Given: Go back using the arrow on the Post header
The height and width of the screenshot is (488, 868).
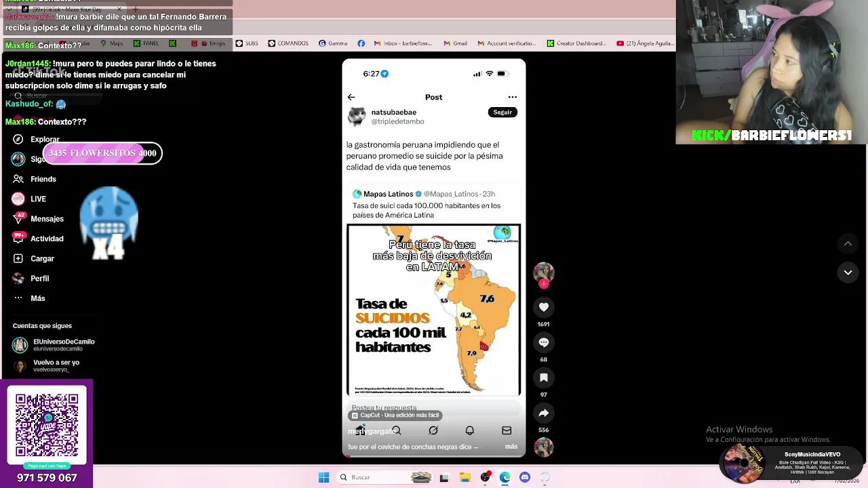Looking at the screenshot, I should coord(351,97).
